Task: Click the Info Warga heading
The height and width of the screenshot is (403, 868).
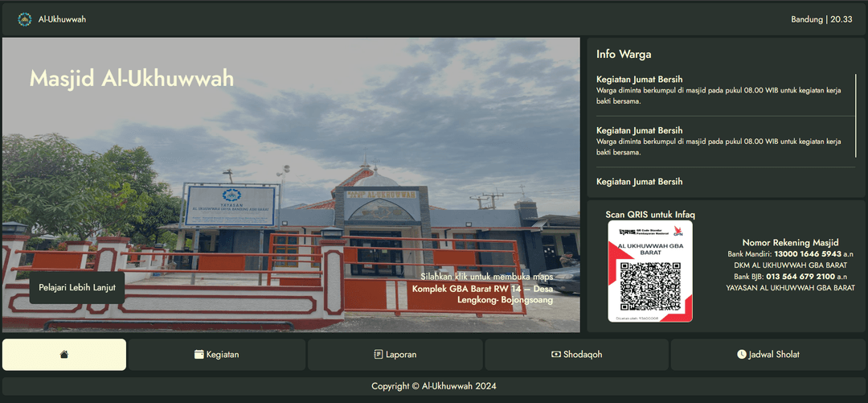Action: (624, 55)
